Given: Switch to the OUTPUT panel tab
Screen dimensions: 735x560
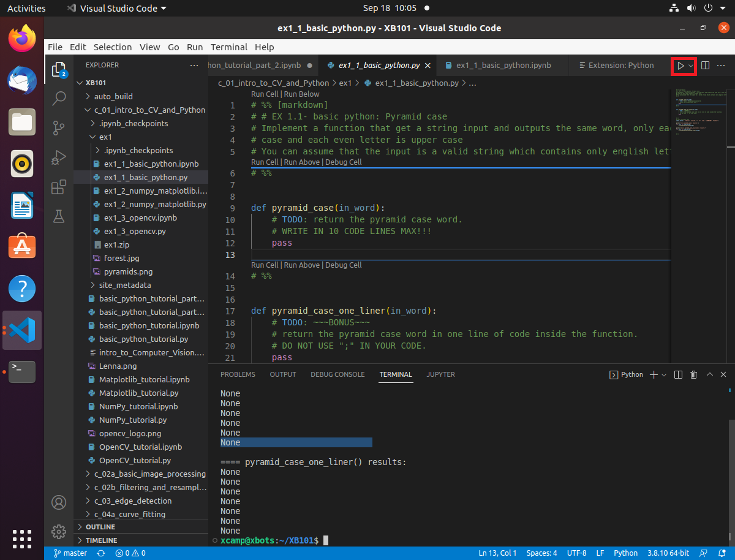Looking at the screenshot, I should pos(283,374).
